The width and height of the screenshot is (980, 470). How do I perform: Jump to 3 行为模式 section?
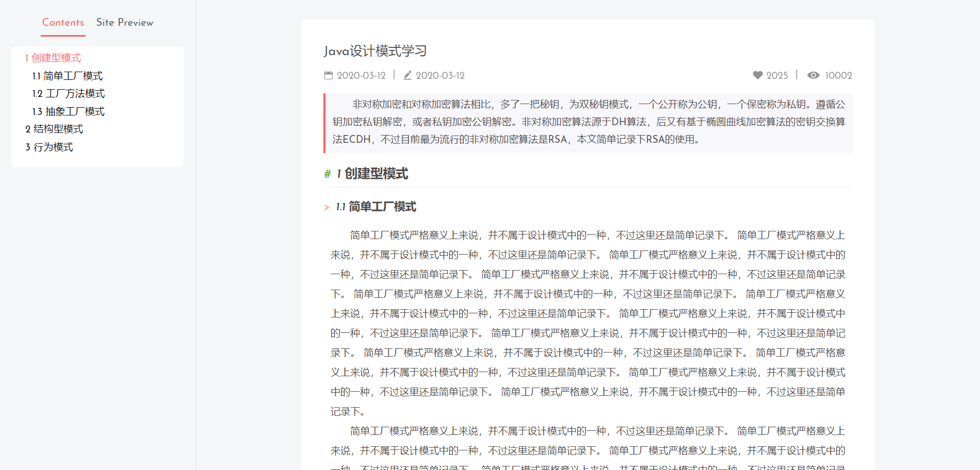[x=50, y=147]
